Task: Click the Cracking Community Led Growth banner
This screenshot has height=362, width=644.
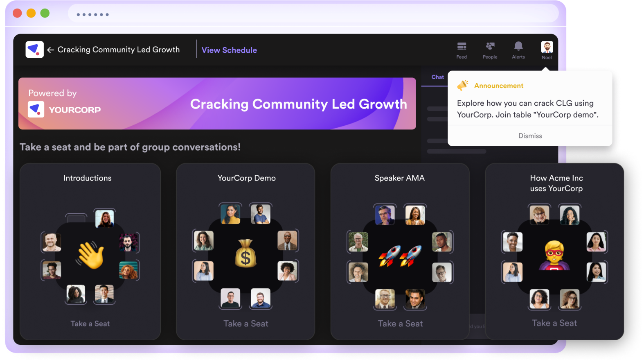Action: 217,104
